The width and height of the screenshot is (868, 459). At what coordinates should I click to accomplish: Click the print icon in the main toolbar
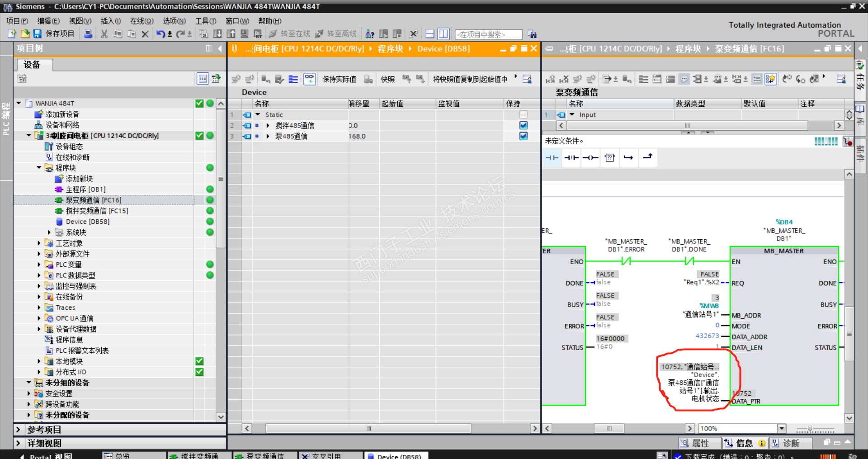click(x=88, y=34)
